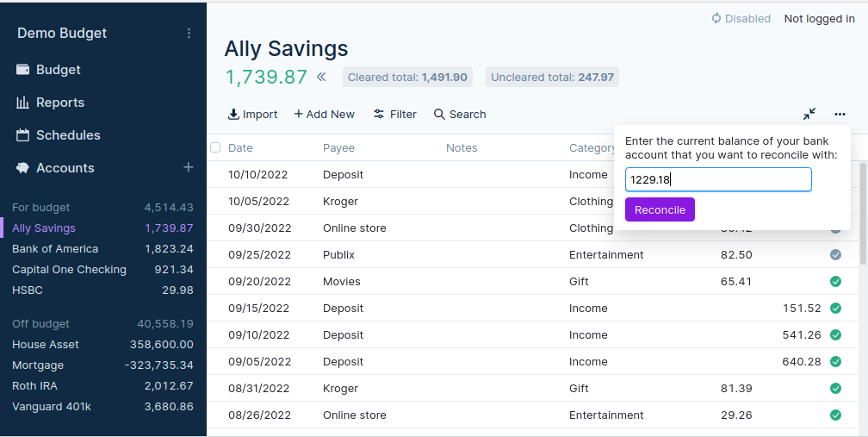Toggle cleared status on Publix transaction
This screenshot has width=868, height=437.
[x=835, y=255]
